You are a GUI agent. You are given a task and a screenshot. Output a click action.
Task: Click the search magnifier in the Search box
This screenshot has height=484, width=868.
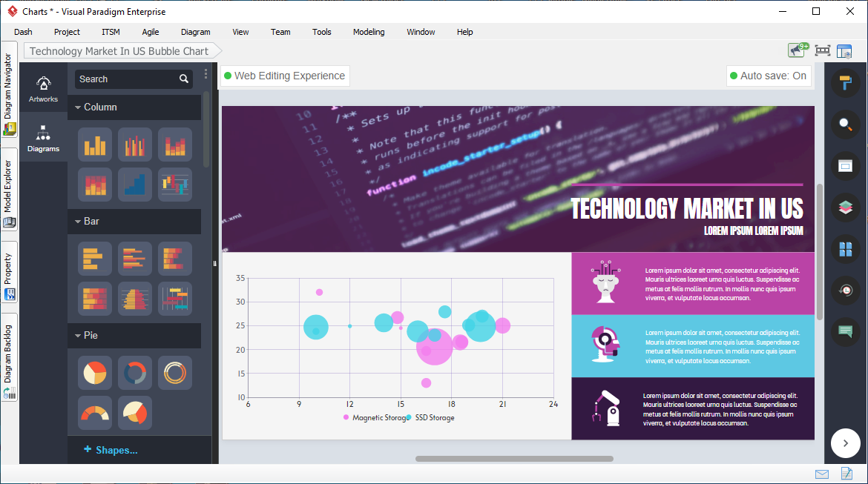pos(184,79)
